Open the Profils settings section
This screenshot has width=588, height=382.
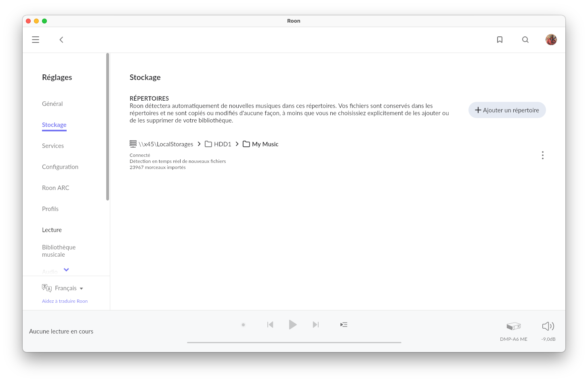50,209
